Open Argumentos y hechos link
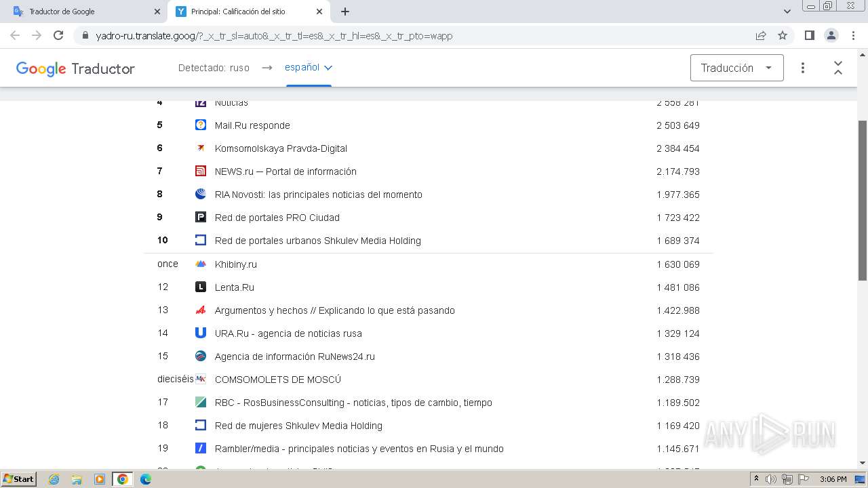Viewport: 868px width, 488px height. (335, 310)
